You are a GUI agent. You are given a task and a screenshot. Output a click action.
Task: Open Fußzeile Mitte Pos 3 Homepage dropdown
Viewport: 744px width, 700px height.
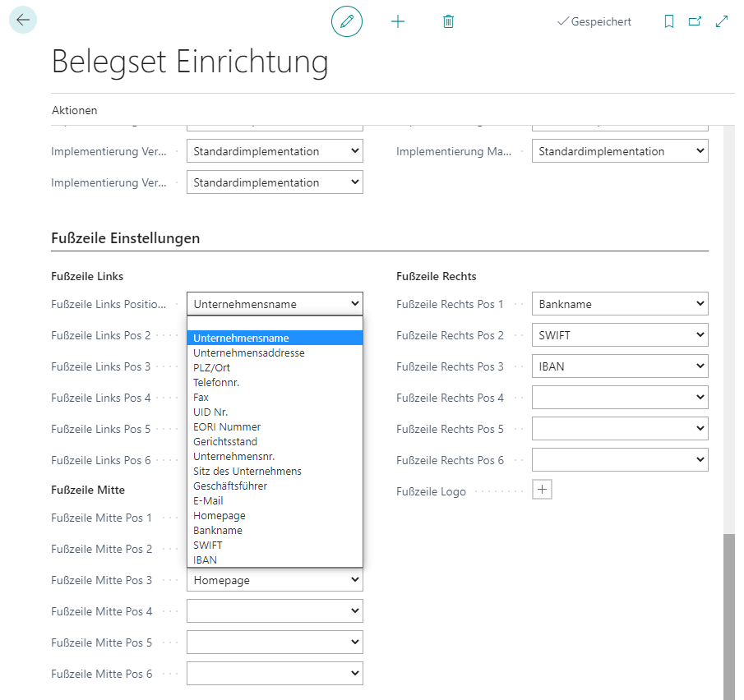[275, 580]
